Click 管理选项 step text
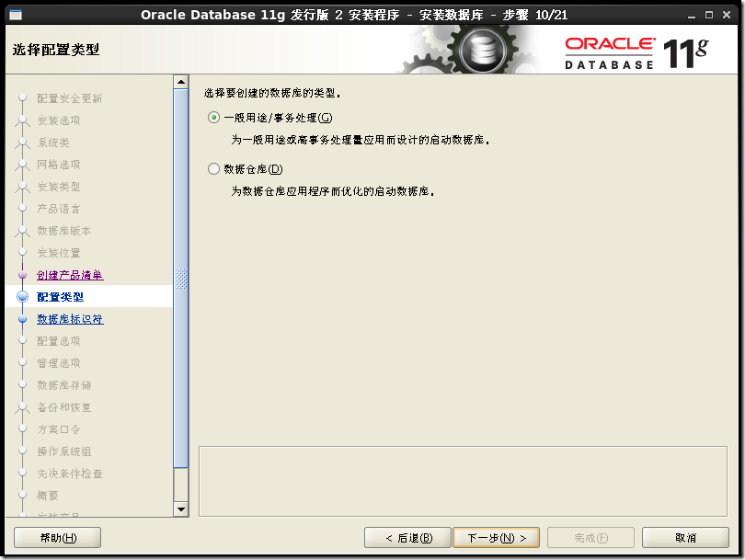The height and width of the screenshot is (560, 745). pyautogui.click(x=59, y=363)
